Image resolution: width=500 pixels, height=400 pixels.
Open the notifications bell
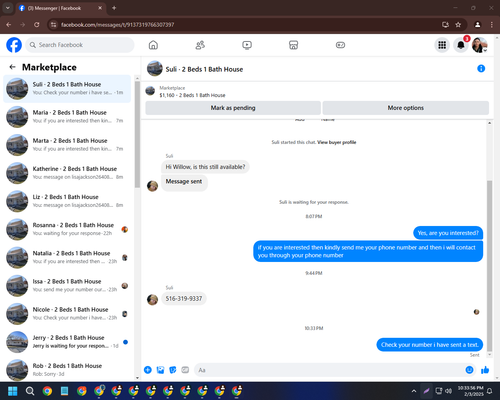461,45
